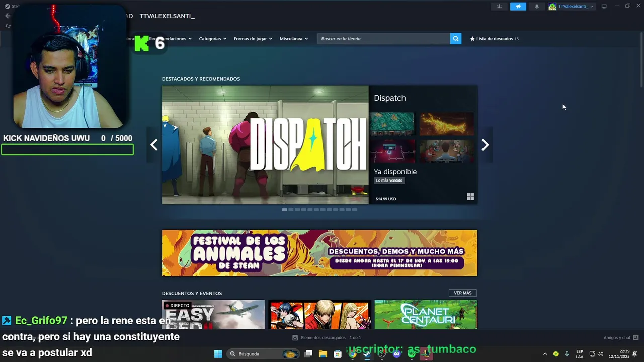Click the $14.99 USD price label
The height and width of the screenshot is (362, 644).
tap(386, 199)
